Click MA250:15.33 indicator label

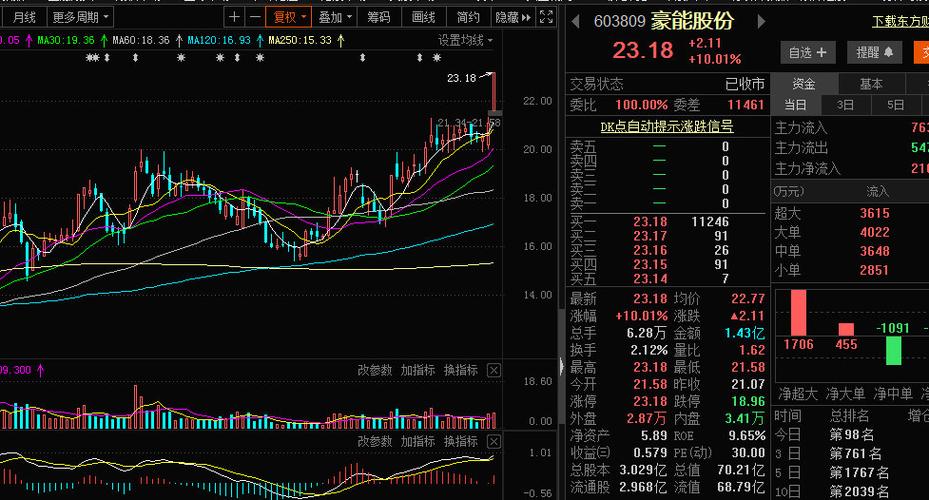300,40
